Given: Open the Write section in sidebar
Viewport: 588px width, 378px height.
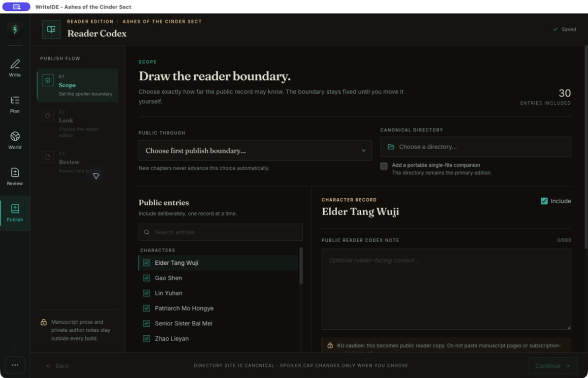Looking at the screenshot, I should pyautogui.click(x=15, y=68).
